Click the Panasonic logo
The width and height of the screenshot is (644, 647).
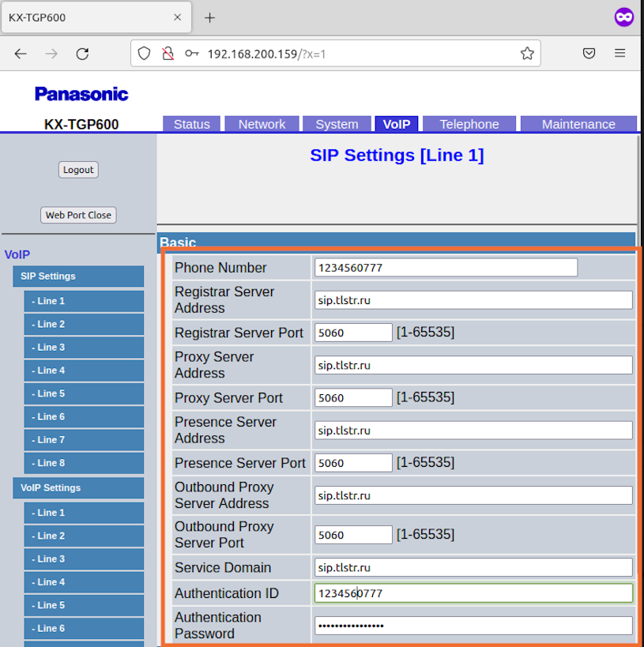coord(81,94)
